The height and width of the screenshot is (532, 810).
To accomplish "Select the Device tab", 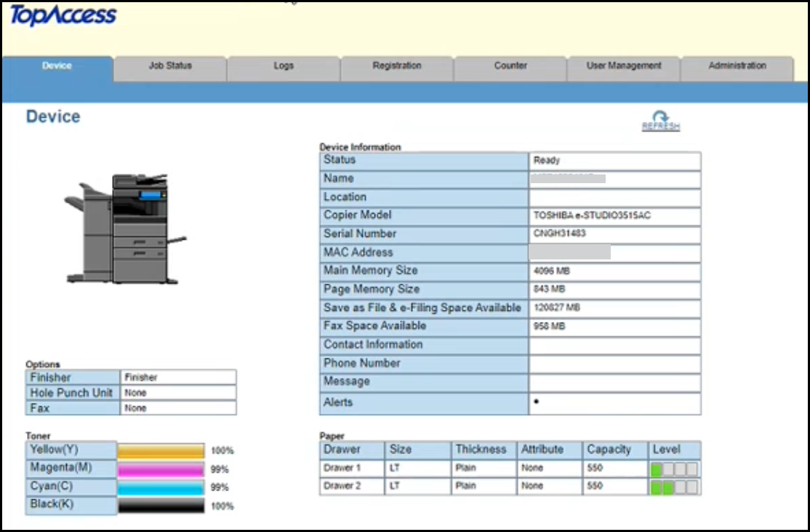I will click(x=57, y=66).
